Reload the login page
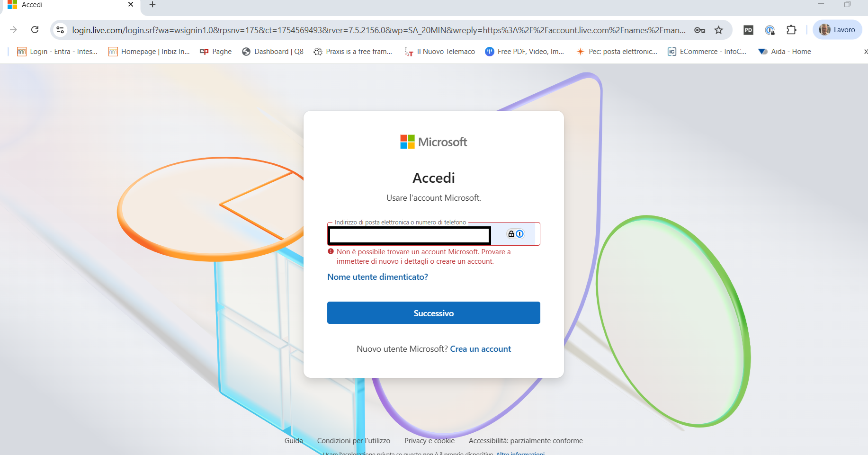 tap(35, 30)
